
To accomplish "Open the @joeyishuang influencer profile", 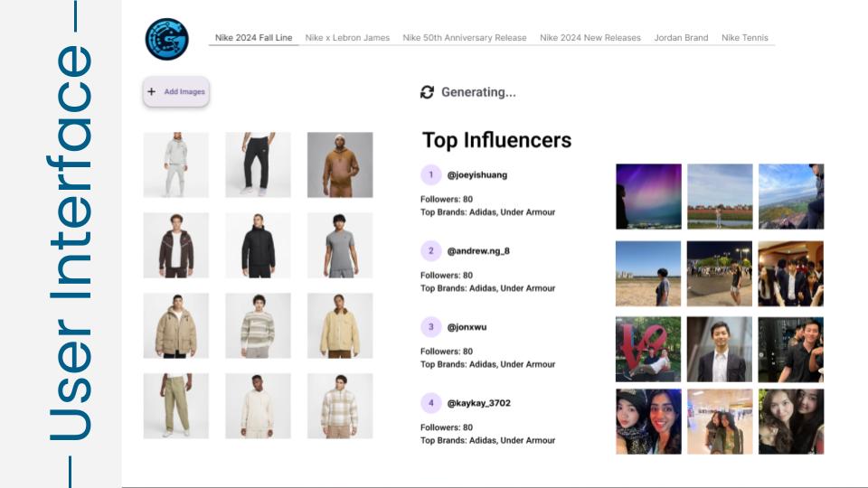I will point(477,174).
